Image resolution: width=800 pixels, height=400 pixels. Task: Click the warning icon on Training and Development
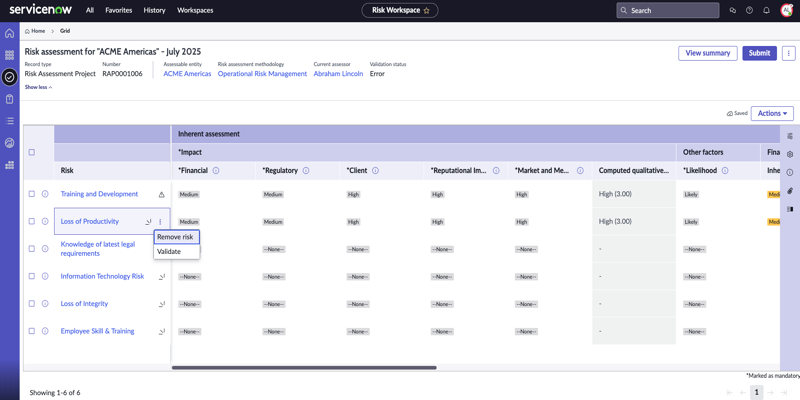162,194
